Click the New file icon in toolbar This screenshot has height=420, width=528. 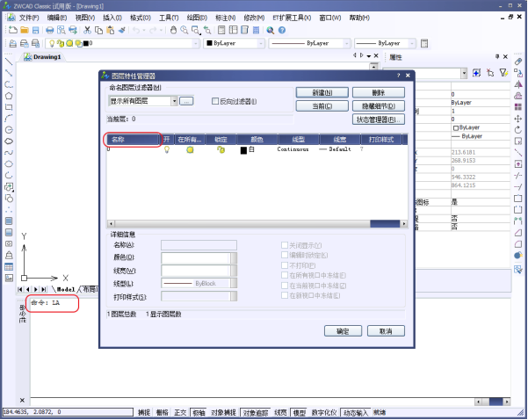[12, 29]
